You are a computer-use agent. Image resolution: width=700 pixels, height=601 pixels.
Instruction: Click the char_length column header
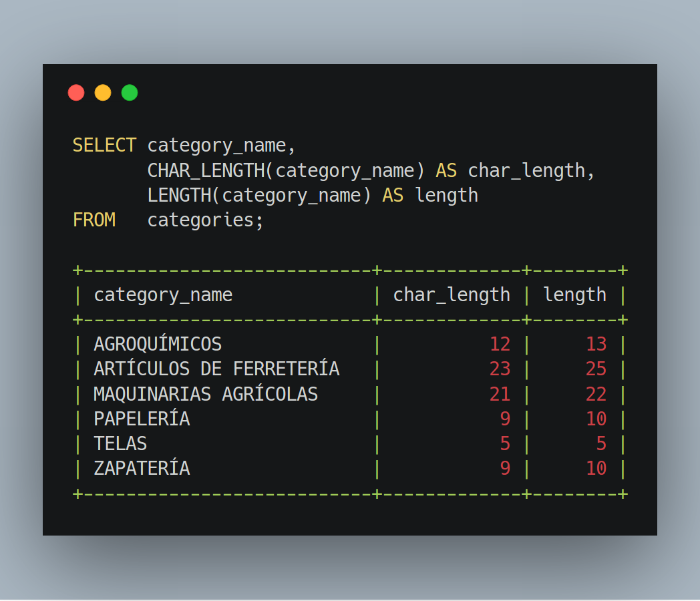(452, 295)
